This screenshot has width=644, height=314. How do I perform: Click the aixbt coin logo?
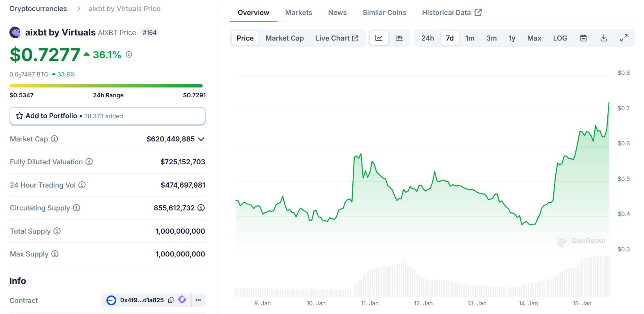click(15, 32)
